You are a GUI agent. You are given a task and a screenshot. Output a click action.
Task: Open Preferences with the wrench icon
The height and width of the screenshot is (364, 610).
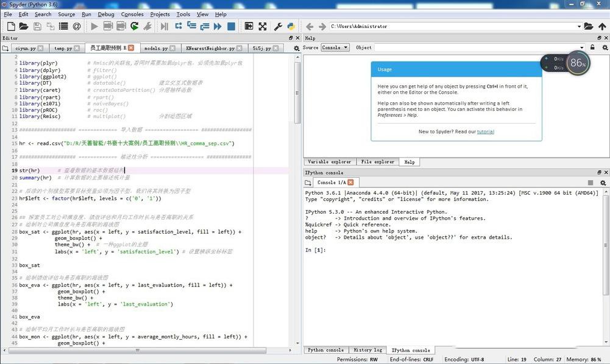[278, 26]
